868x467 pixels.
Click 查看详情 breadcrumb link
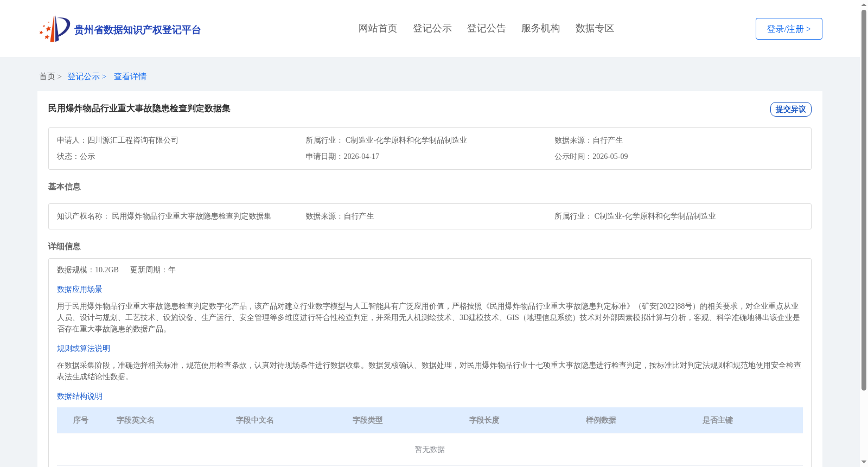pyautogui.click(x=130, y=76)
